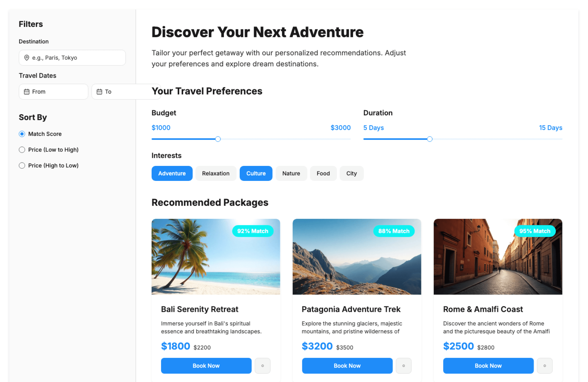Click small icon button beside Rome Book Now
The image size is (588, 382).
pos(545,365)
